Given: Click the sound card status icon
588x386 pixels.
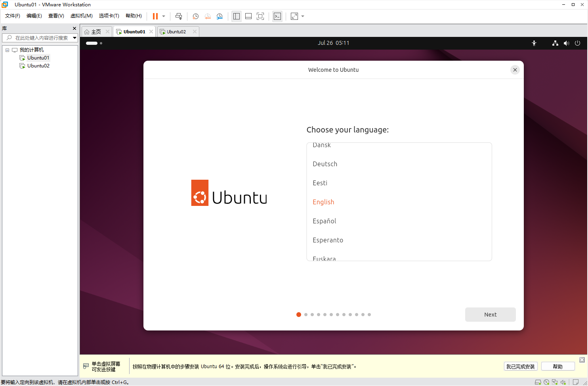Looking at the screenshot, I should coord(563,382).
